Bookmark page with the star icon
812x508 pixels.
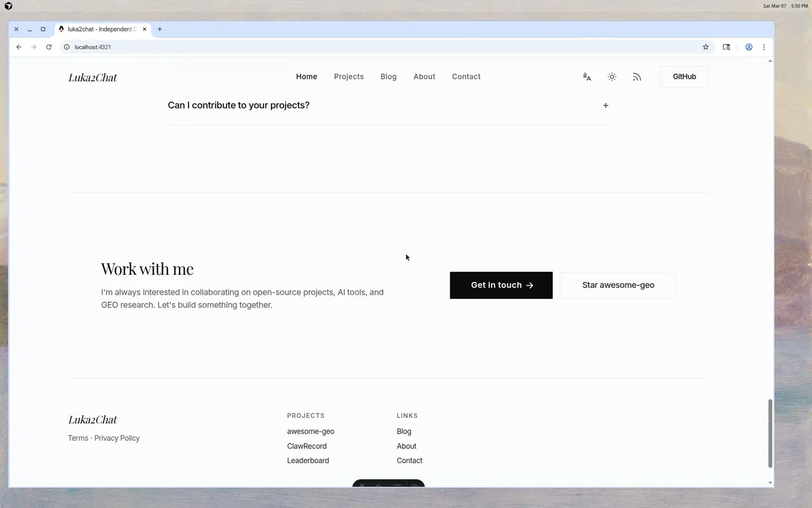click(705, 47)
